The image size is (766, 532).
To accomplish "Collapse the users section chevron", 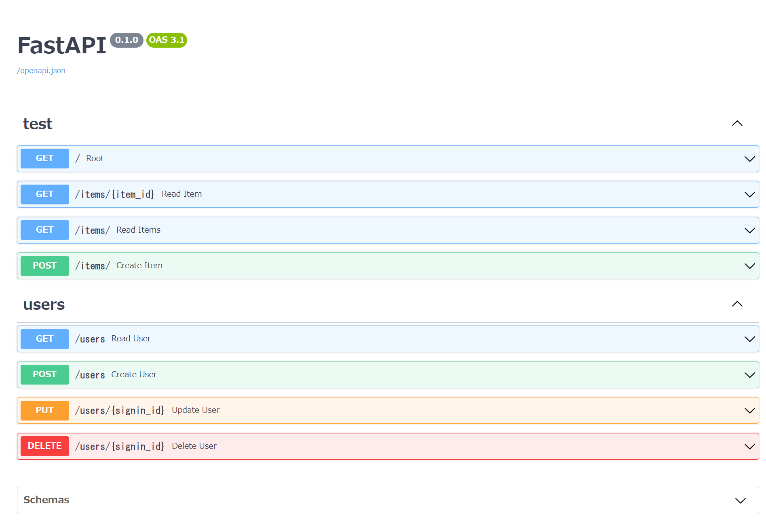I will click(x=737, y=304).
